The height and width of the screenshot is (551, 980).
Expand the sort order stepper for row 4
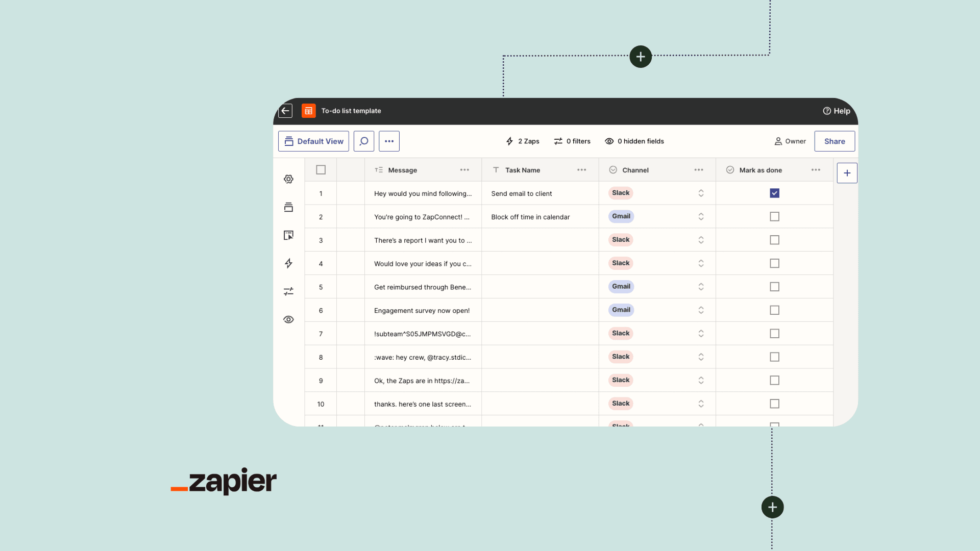[x=701, y=263]
